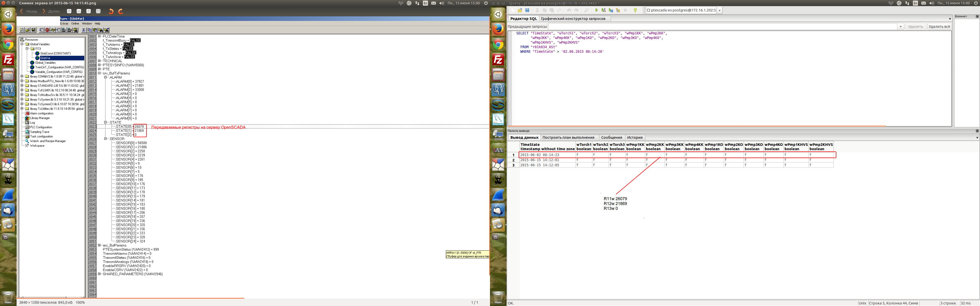Click image viewer best fit icon
Viewport: 980px width, 306px height.
point(98,11)
